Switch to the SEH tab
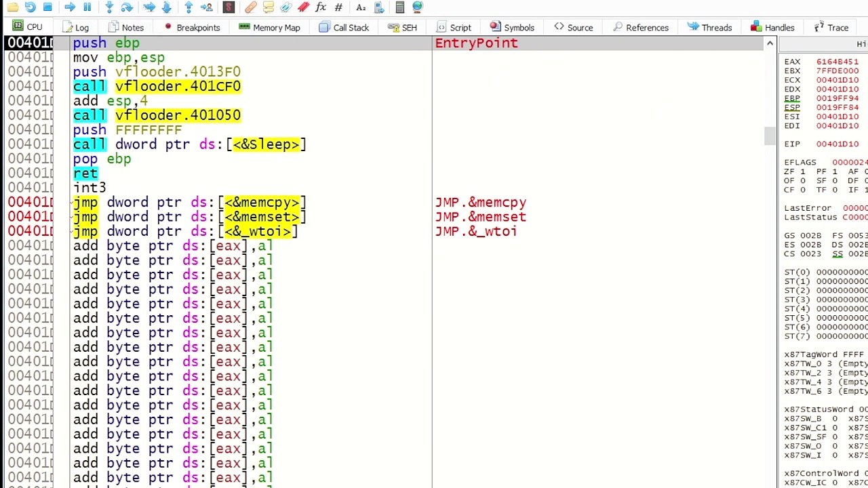 pyautogui.click(x=402, y=27)
